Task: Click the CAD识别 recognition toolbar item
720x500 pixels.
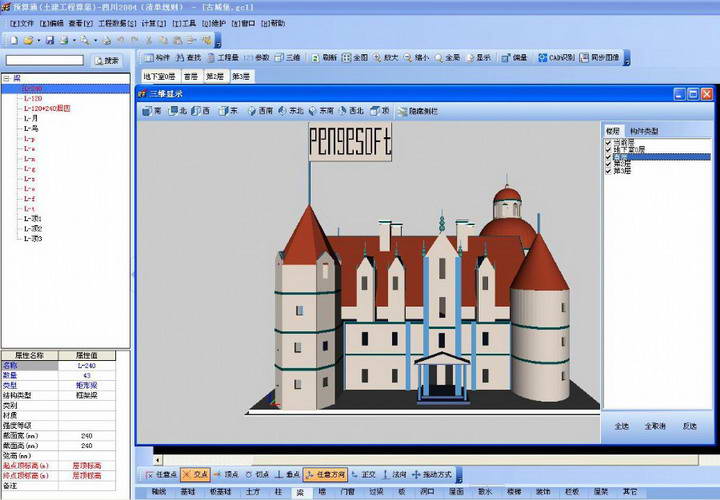Action: tap(556, 58)
